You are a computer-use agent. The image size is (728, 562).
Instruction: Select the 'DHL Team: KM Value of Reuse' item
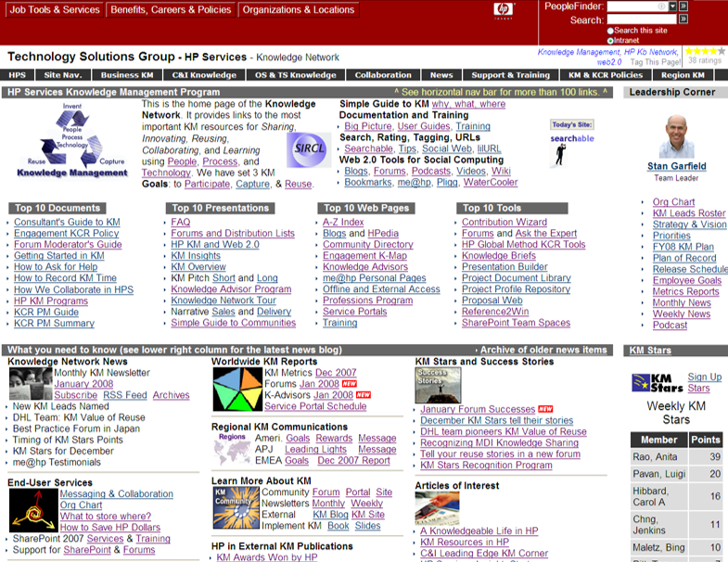tap(79, 417)
